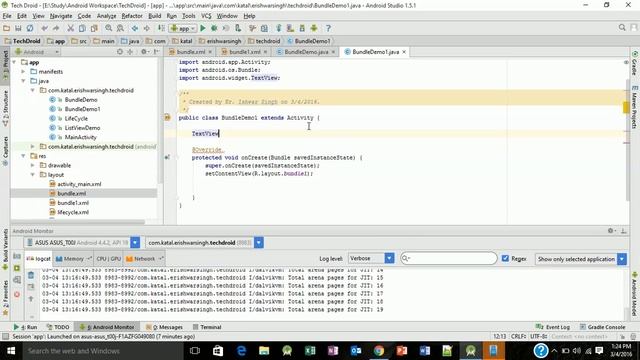The width and height of the screenshot is (640, 360).
Task: Open the Gradle Console
Action: click(x=602, y=327)
